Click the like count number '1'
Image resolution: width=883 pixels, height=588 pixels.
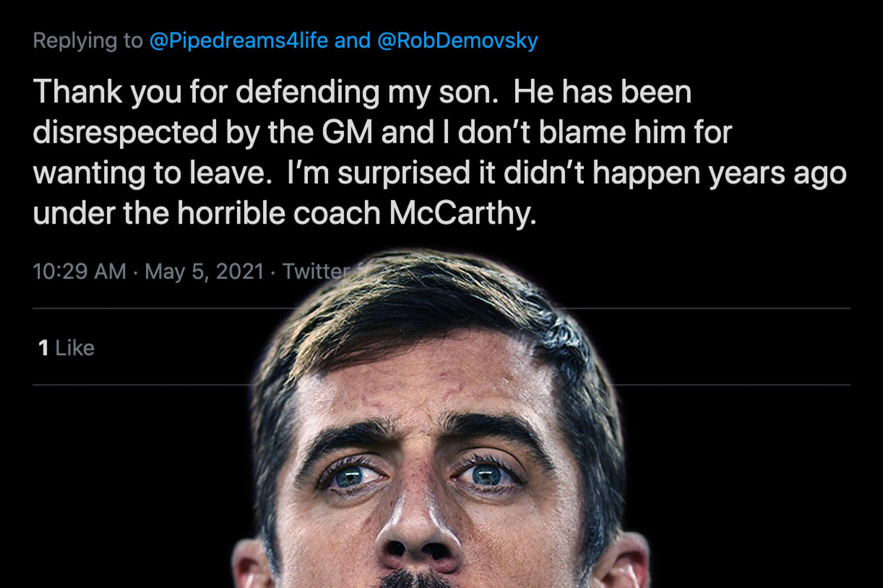43,348
